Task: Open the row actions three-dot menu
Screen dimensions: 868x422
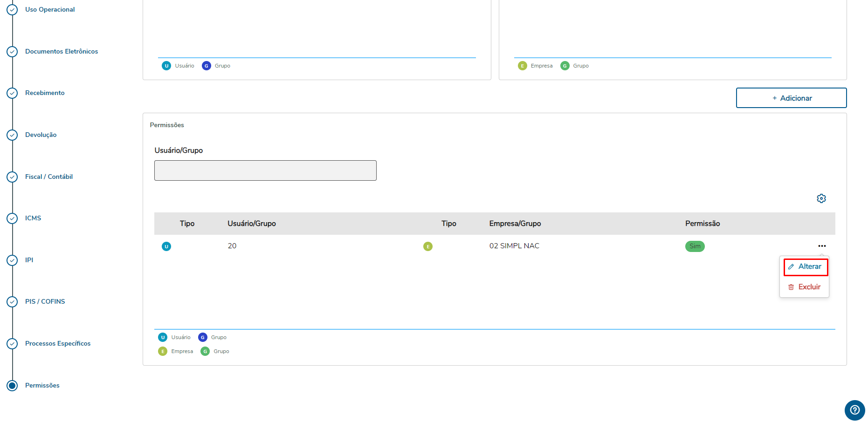Action: [x=822, y=246]
